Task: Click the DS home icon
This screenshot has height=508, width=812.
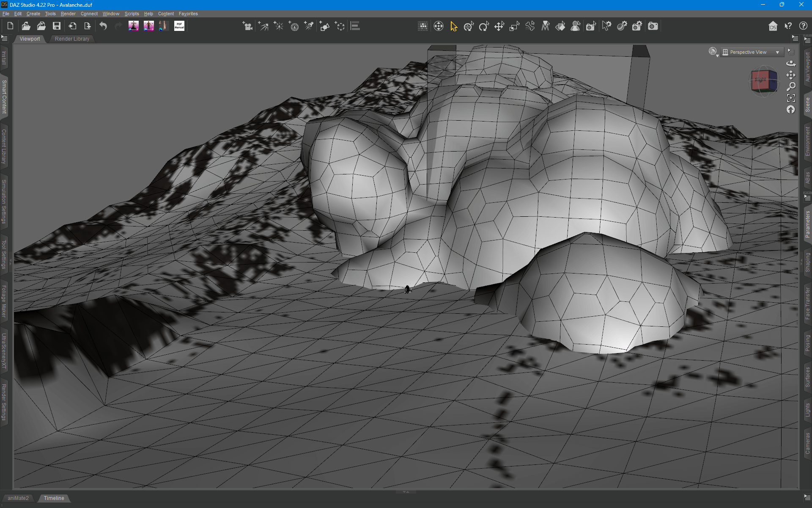Action: 773,26
